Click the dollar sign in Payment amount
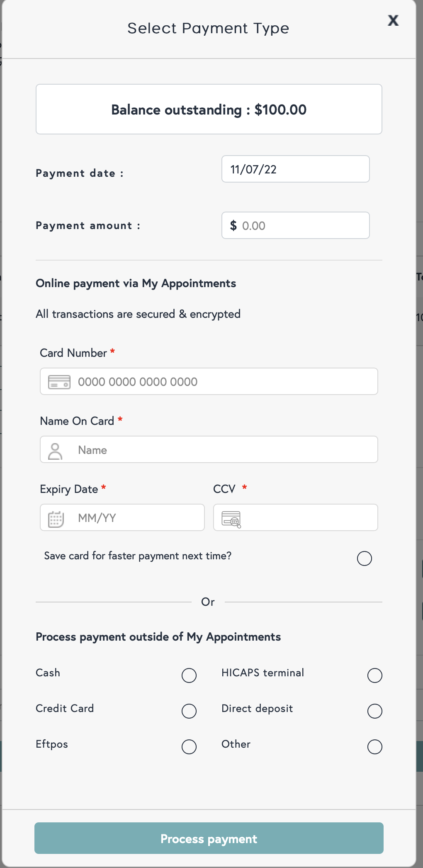 [x=233, y=226]
